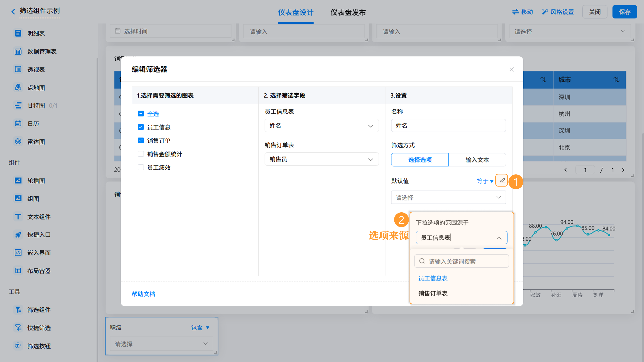Open the 职级 请选择 dropdown
This screenshot has width=644, height=362.
click(x=162, y=344)
